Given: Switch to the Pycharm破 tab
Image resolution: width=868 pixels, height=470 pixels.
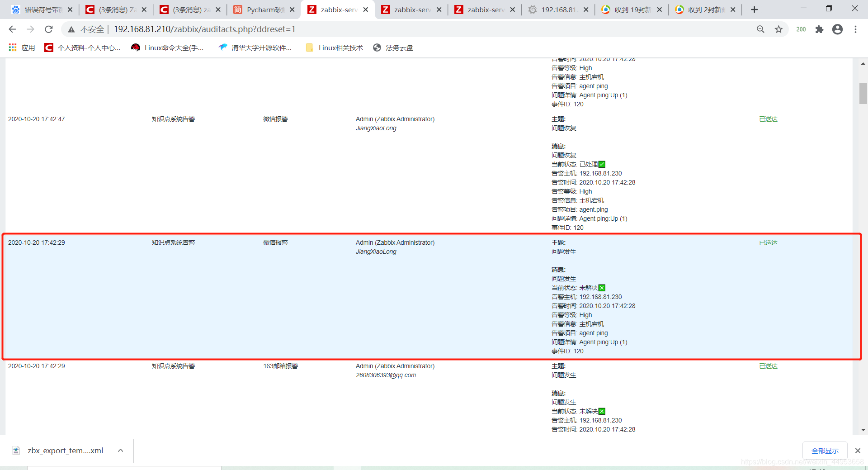Looking at the screenshot, I should 264,9.
